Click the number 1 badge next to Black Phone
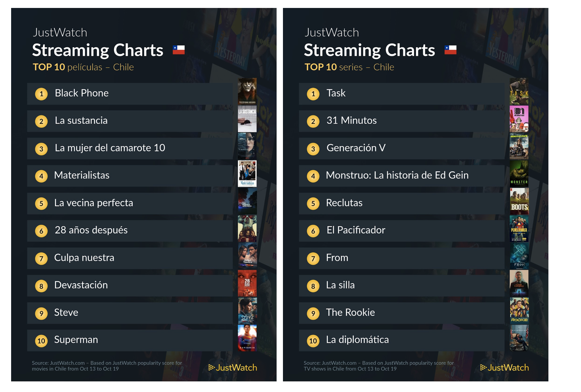Image resolution: width=581 pixels, height=392 pixels. 41,94
